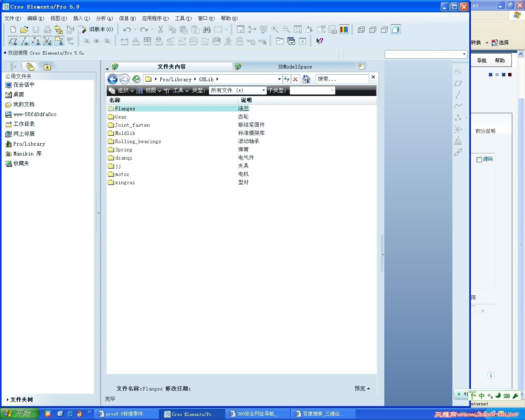Go forward in the folder browser
525x420 pixels.
coord(124,79)
